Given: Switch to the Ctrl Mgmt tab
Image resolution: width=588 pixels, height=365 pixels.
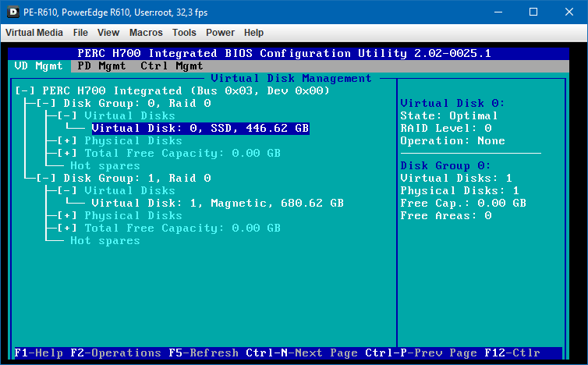Looking at the screenshot, I should [x=172, y=66].
